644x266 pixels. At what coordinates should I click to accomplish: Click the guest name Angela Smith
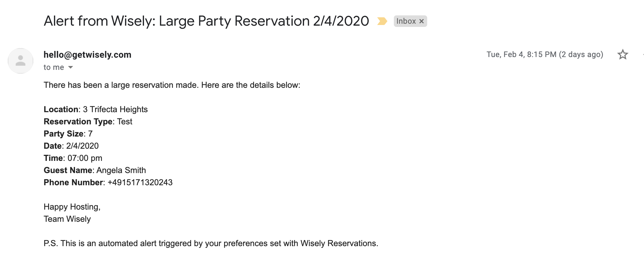121,170
